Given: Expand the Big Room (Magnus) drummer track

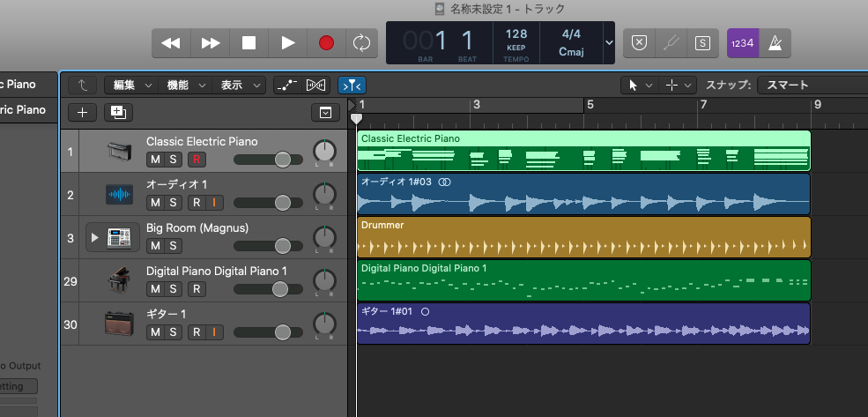Looking at the screenshot, I should click(95, 238).
